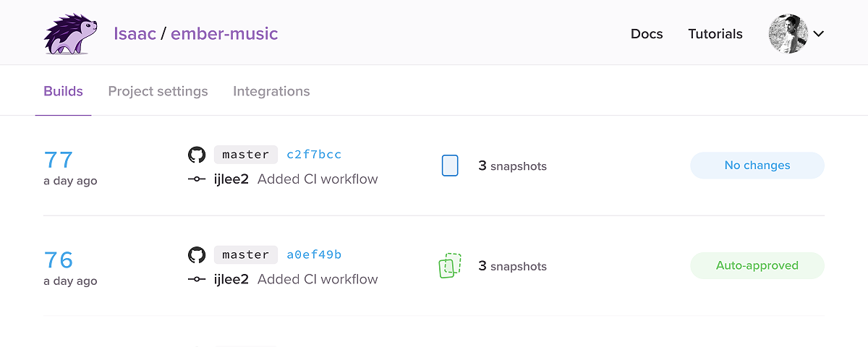The width and height of the screenshot is (868, 347).
Task: Click GitHub icon on build 77
Action: [x=197, y=154]
